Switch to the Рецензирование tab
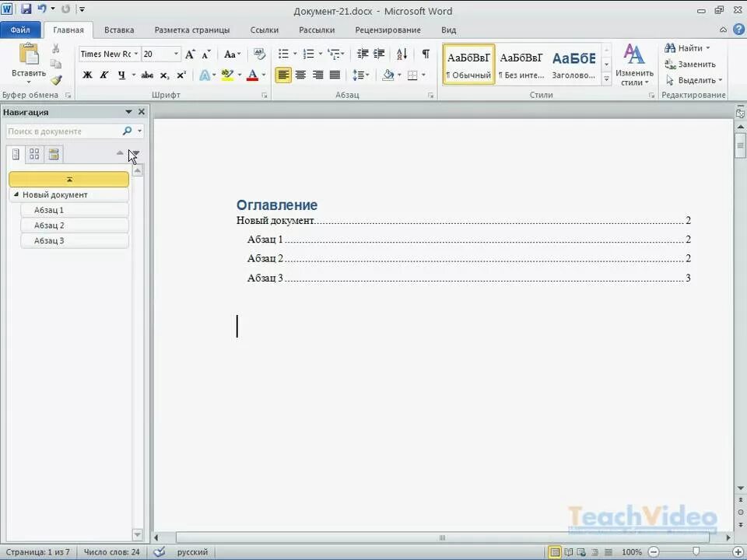 coord(388,30)
